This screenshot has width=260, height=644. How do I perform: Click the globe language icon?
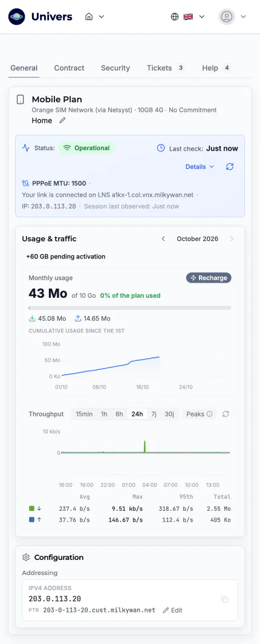[175, 17]
